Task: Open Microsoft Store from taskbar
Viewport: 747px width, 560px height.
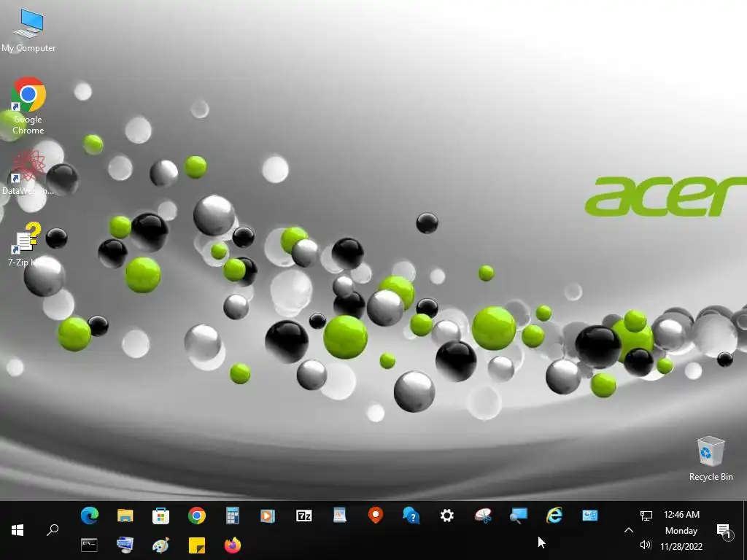Action: coord(161,516)
